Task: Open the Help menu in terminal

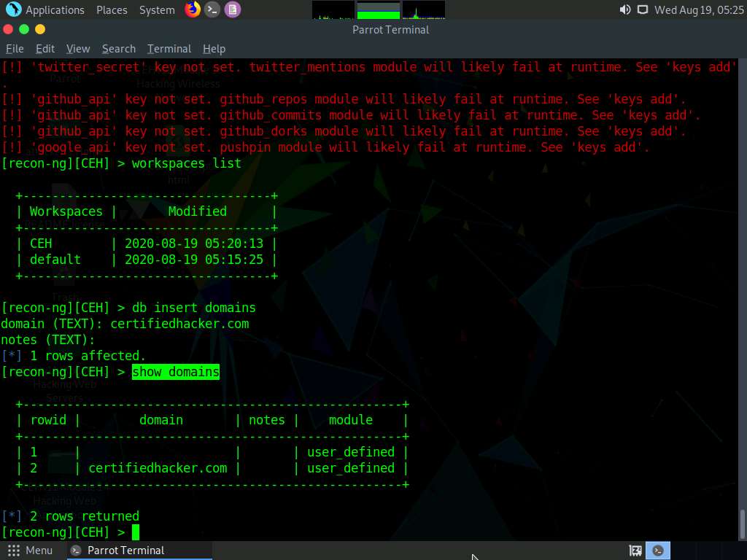Action: click(x=214, y=49)
